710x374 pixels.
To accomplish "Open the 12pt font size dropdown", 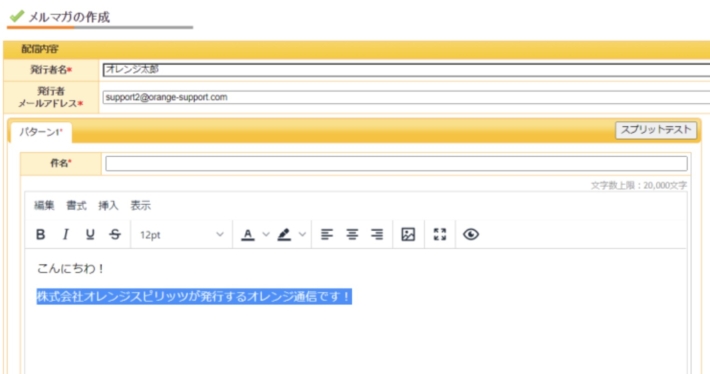I will pyautogui.click(x=182, y=235).
